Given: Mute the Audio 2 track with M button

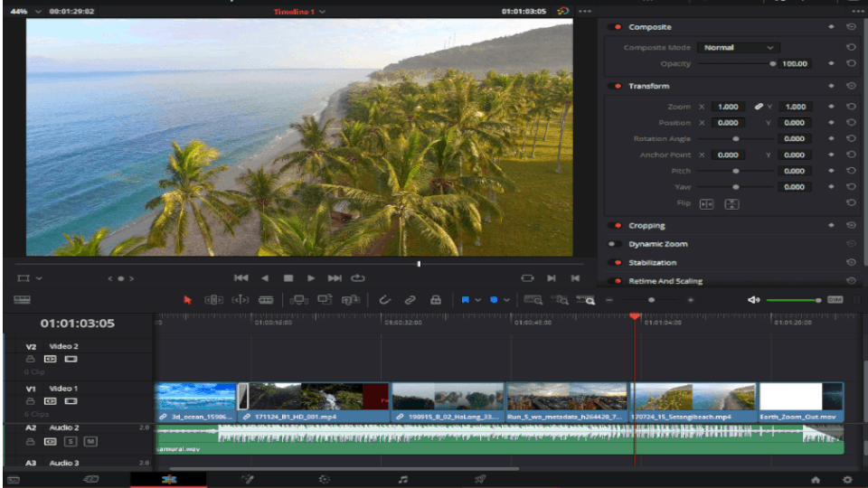Looking at the screenshot, I should pos(90,442).
